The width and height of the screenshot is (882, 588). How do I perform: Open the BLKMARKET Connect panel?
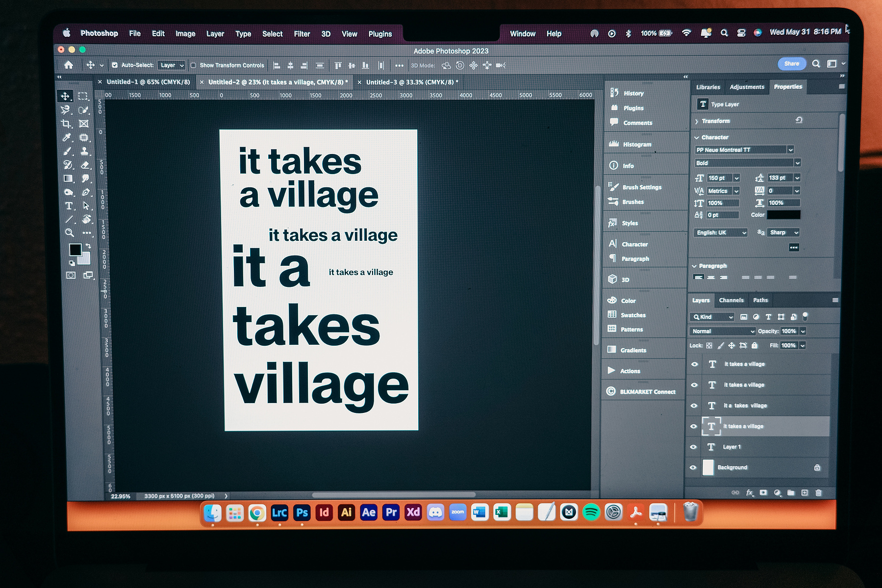pos(641,391)
